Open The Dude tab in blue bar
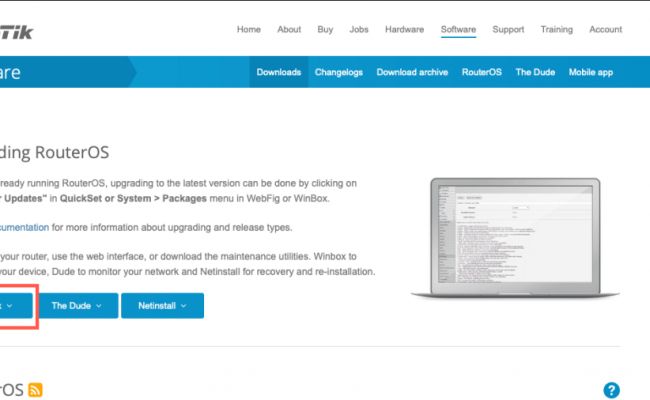Screen dimensions: 650x400 click(535, 72)
